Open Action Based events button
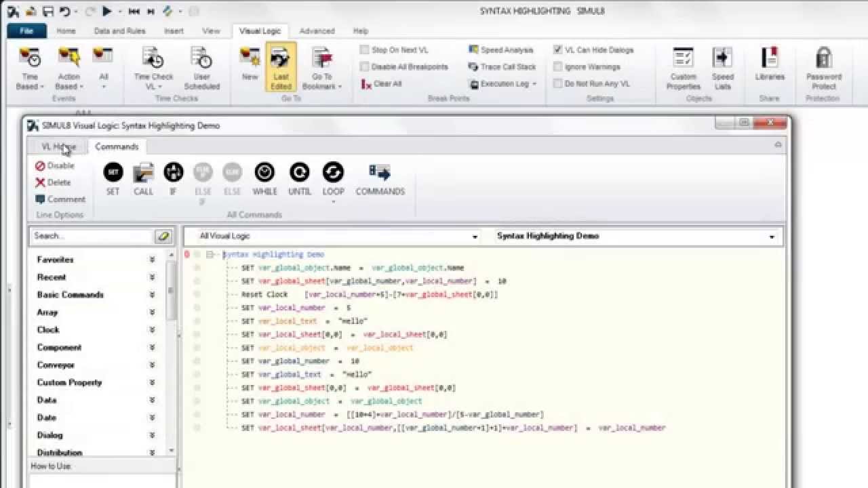The height and width of the screenshot is (488, 868). tap(68, 68)
